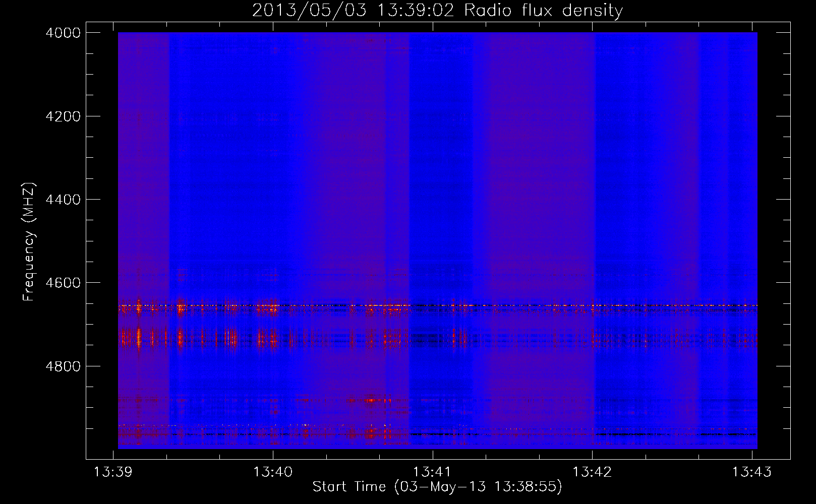Click the plot title '2013/05/03 13:39:02 Radio flux density'
Screen dimensions: 816x504
click(437, 11)
